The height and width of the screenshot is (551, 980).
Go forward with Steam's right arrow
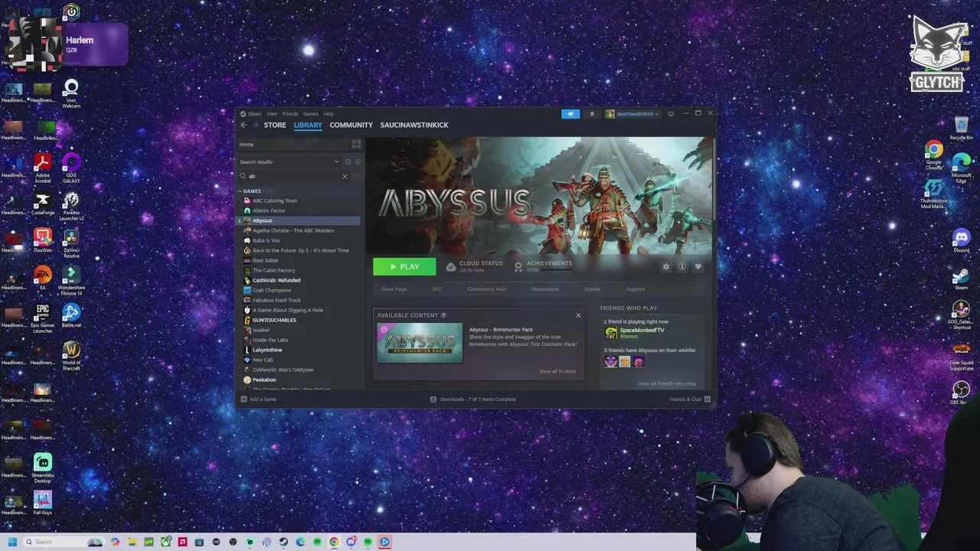255,125
